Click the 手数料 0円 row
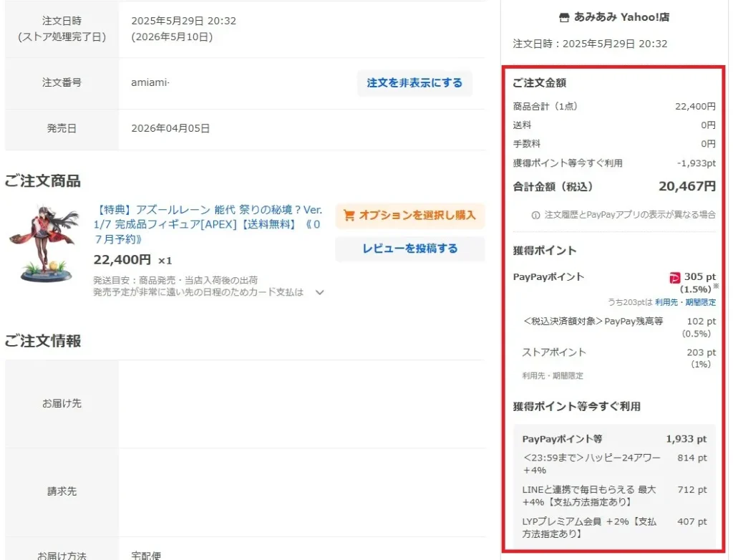 point(614,144)
